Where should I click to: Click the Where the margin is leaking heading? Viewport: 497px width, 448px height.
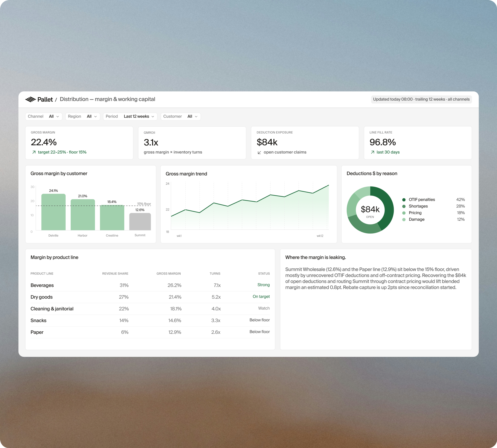315,258
